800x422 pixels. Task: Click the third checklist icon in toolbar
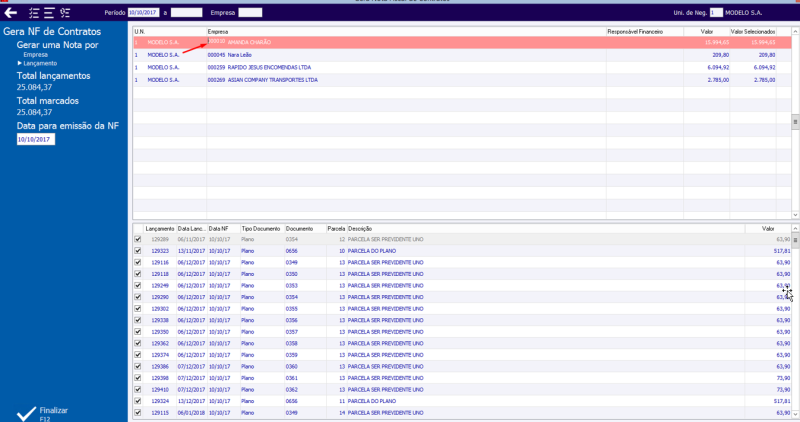(65, 13)
